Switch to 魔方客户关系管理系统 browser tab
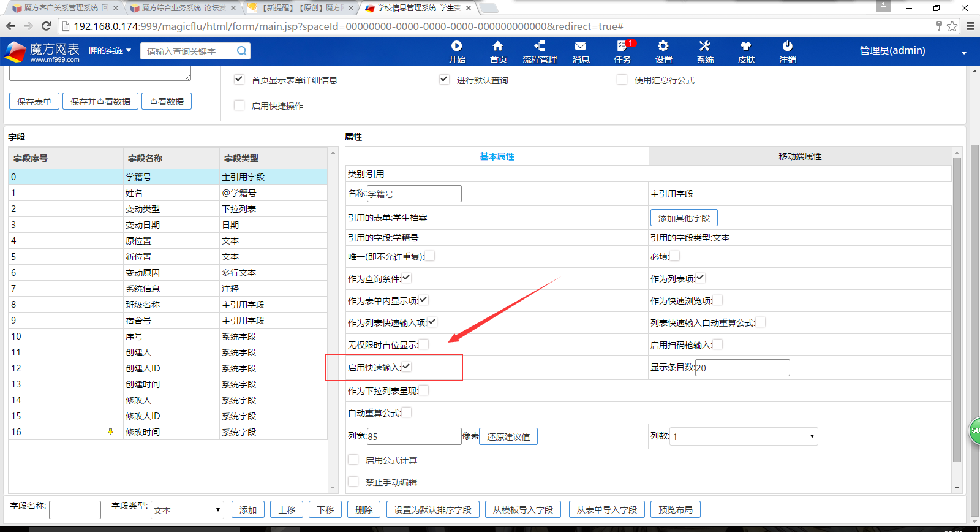The image size is (980, 532). click(x=64, y=8)
